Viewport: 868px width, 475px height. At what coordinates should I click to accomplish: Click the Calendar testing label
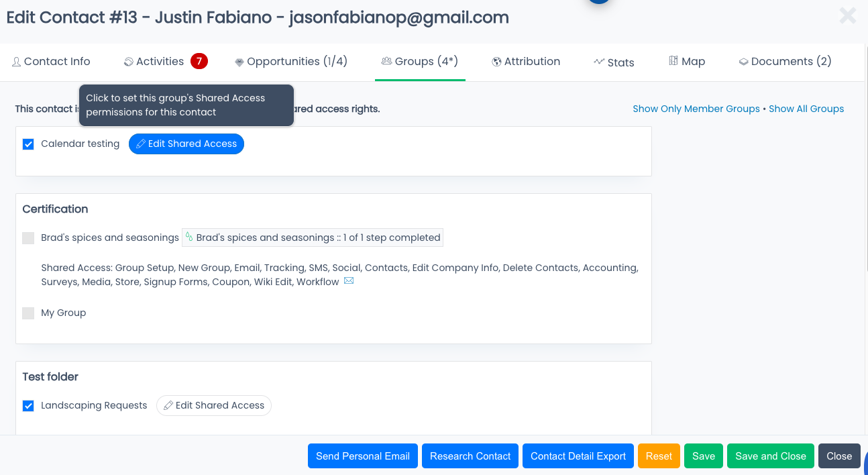pyautogui.click(x=80, y=144)
